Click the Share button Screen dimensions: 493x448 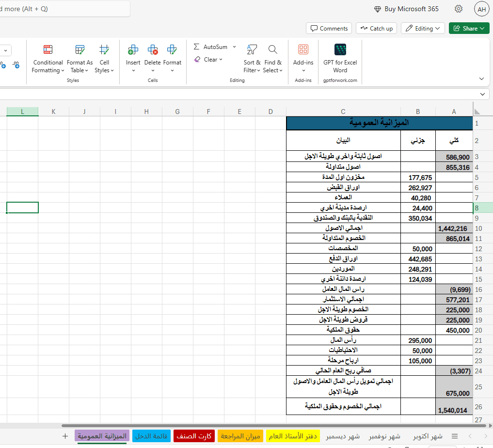click(469, 29)
